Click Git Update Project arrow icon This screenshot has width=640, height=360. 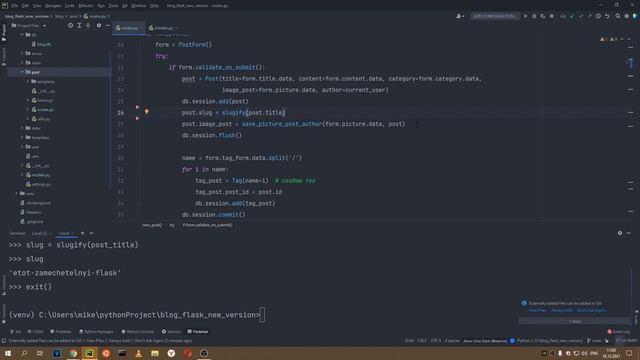(x=572, y=16)
